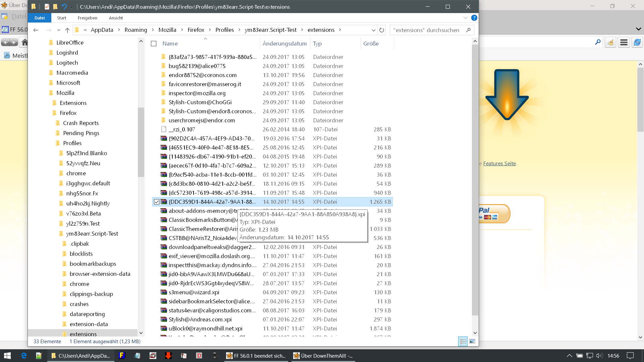Open Microsoft Edge from the taskbar

[x=24, y=356]
